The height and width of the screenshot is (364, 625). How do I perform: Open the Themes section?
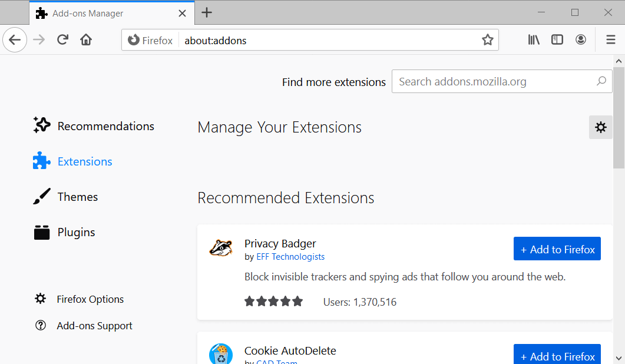pos(77,197)
